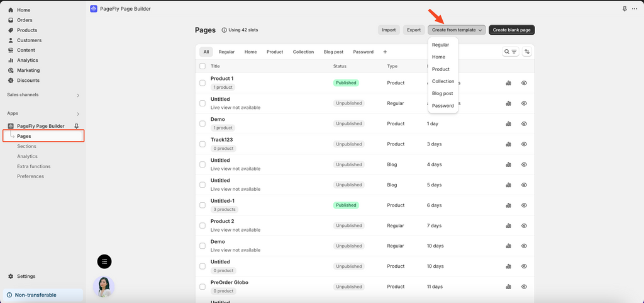Tick the checkbox for Product 1
The height and width of the screenshot is (303, 644).
pos(203,83)
